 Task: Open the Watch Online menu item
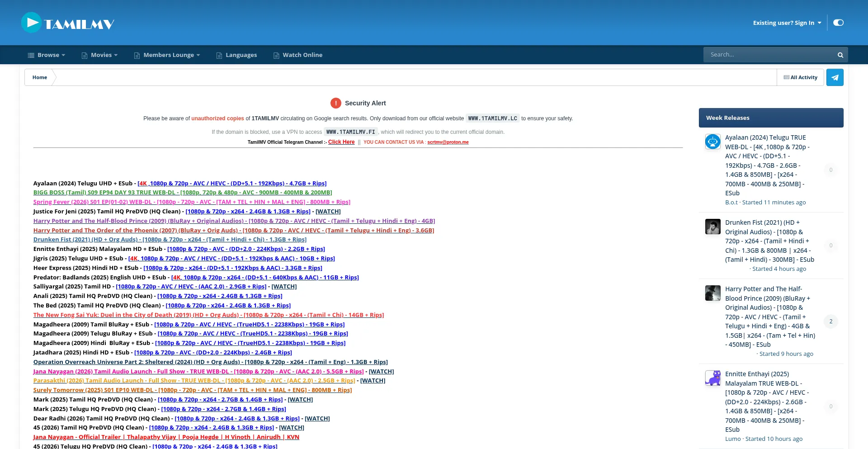click(x=302, y=55)
